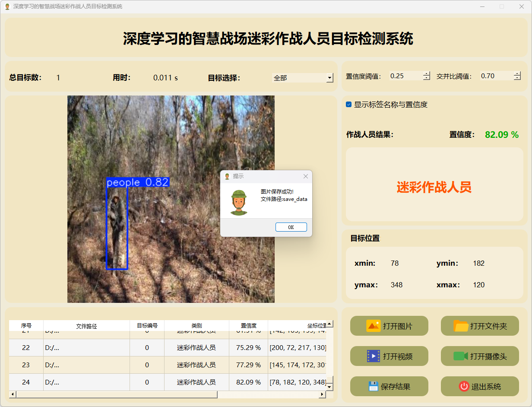Click the app icon in title bar

7,6
